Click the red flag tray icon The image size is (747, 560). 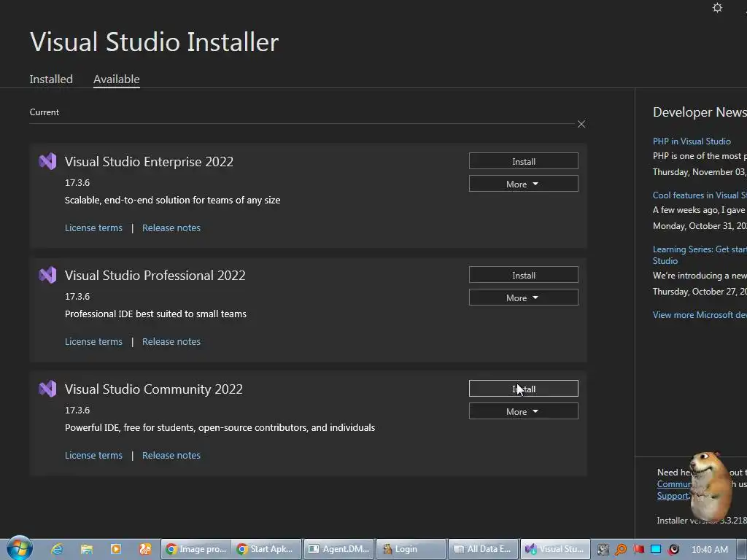638,549
